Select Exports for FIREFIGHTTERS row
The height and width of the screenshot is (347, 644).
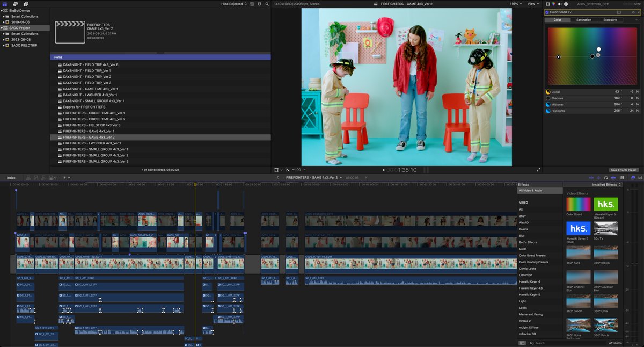(x=160, y=107)
